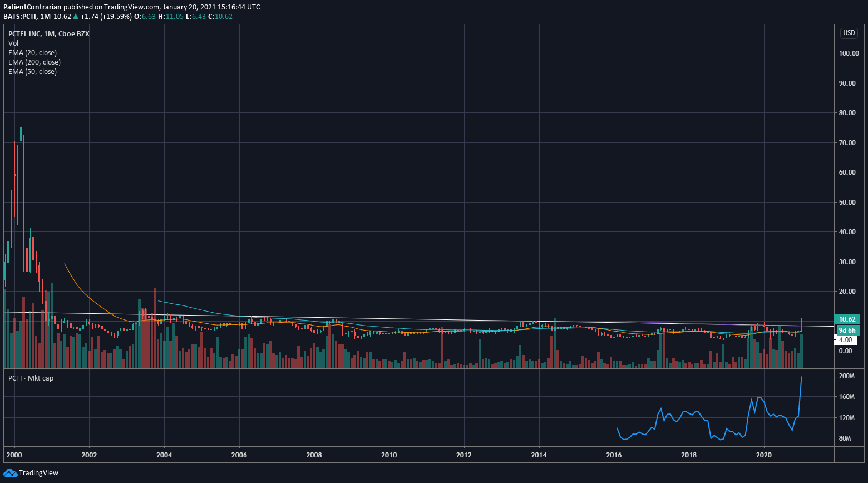Click the 160M market cap axis label
The image size is (868, 483).
point(846,397)
